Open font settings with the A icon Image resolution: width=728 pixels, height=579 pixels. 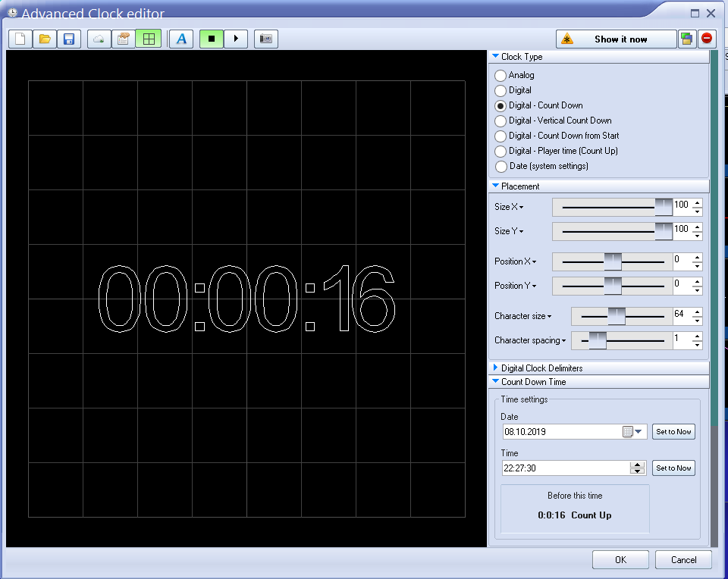coord(180,39)
